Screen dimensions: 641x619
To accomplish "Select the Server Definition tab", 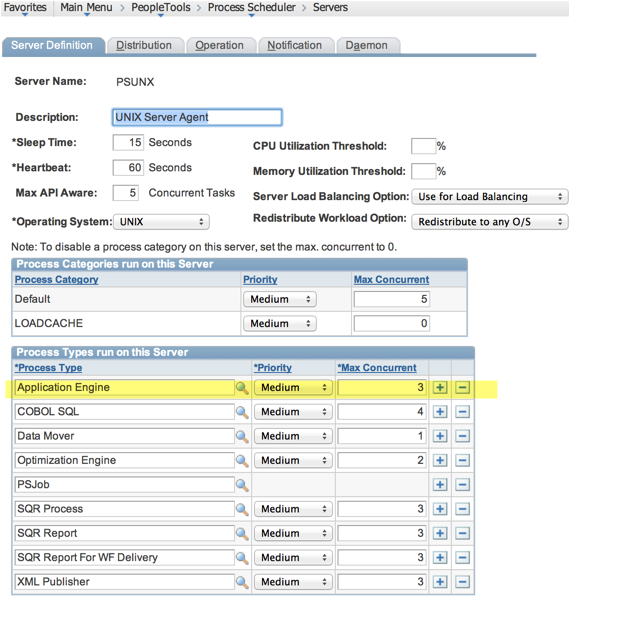I will (52, 45).
